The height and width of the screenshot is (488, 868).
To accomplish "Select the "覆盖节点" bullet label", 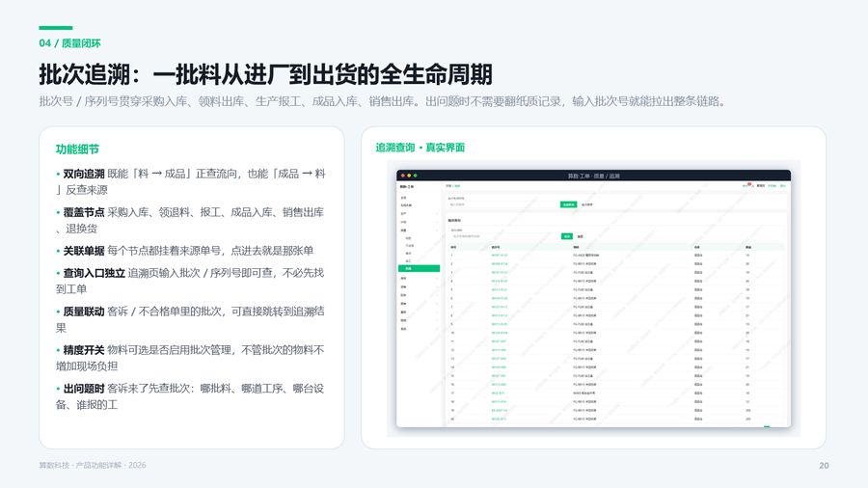I will 84,212.
